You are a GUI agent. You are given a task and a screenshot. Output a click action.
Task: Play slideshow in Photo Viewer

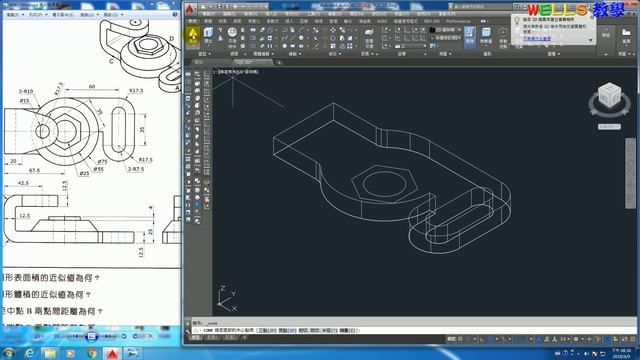(91, 336)
